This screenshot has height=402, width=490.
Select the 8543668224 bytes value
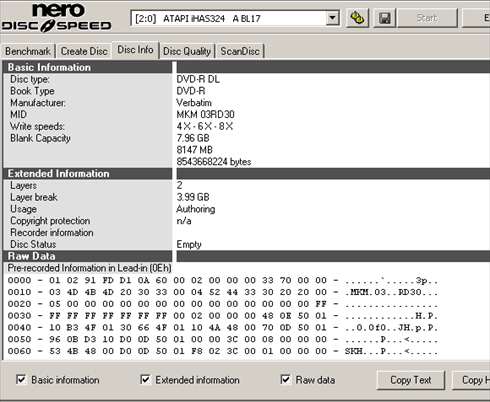coord(214,162)
